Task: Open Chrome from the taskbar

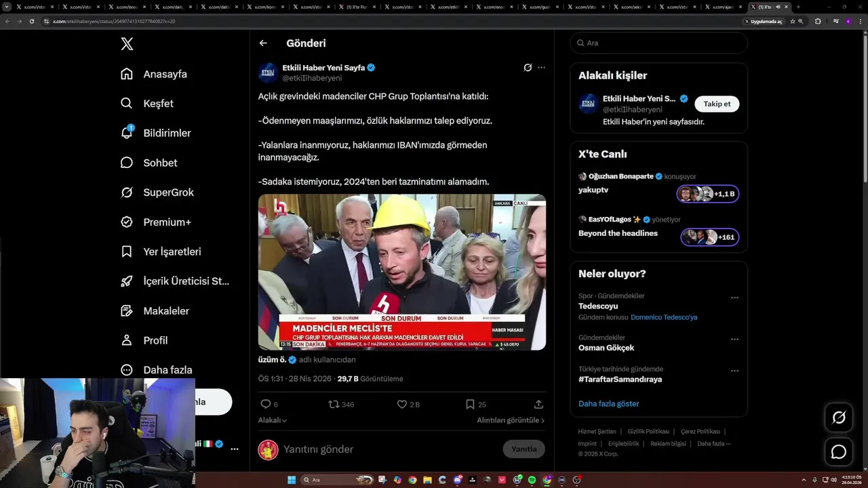Action: point(412,480)
